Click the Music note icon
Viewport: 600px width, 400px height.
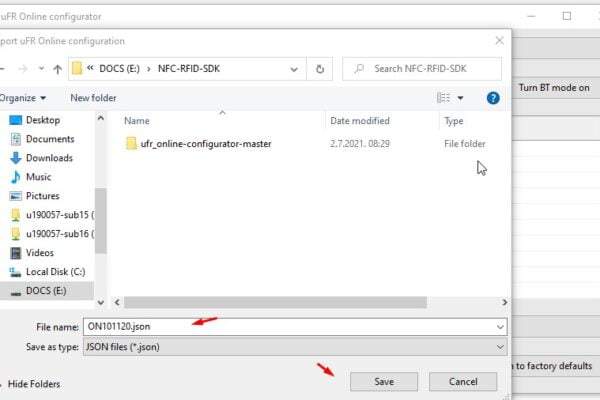[16, 177]
